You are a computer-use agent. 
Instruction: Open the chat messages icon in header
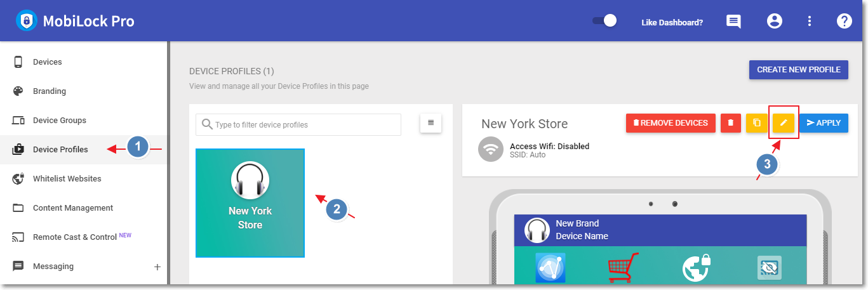[733, 21]
